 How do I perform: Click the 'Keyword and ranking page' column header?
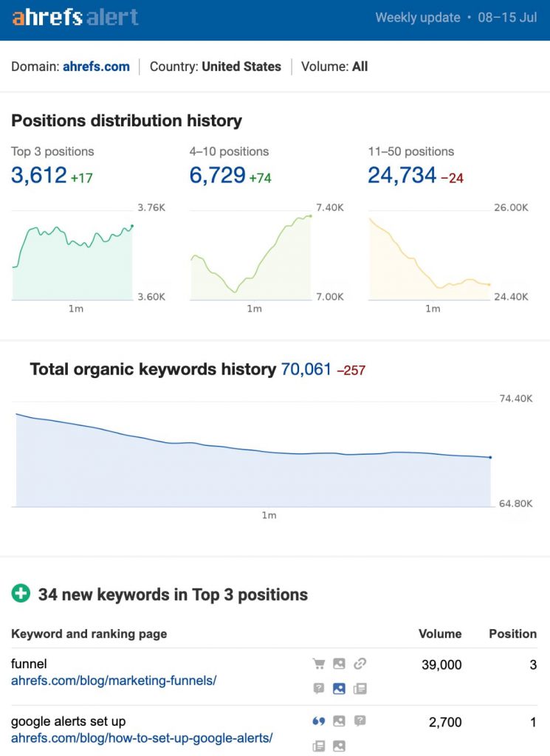pyautogui.click(x=89, y=633)
